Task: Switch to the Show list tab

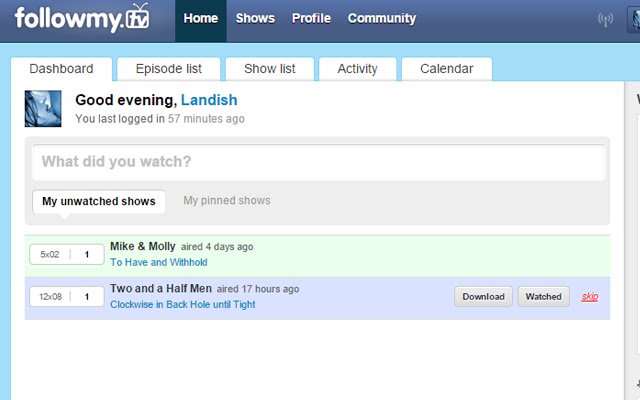Action: click(270, 69)
